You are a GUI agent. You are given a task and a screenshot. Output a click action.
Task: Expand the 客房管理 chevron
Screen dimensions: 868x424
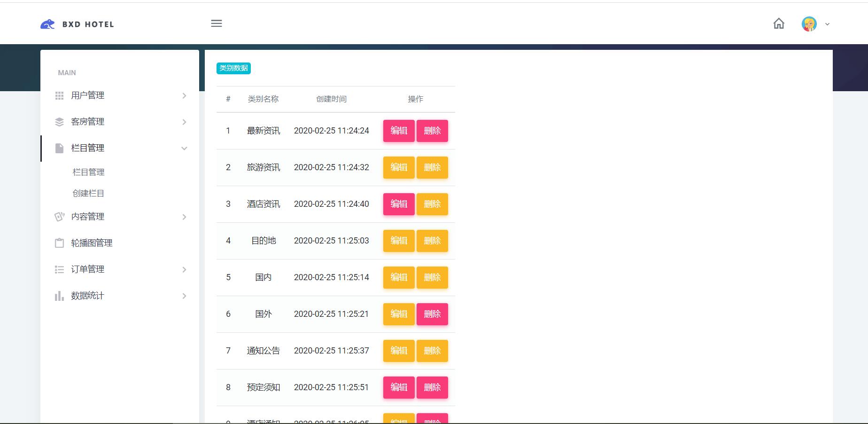point(184,122)
